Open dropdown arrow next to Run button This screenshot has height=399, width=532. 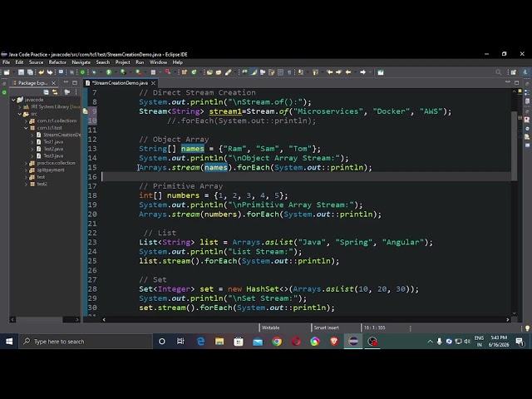tap(116, 72)
